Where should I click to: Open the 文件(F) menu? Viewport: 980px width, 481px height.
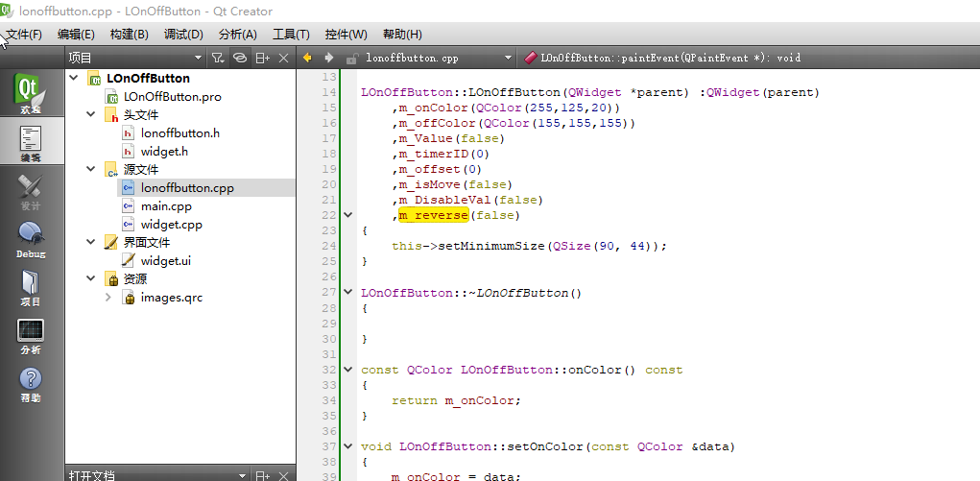click(24, 35)
